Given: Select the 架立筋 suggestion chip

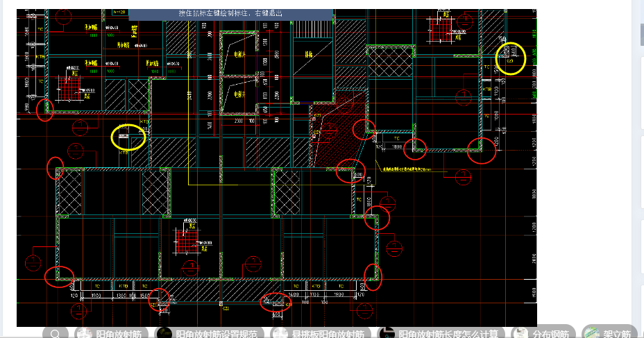Looking at the screenshot, I should point(616,334).
